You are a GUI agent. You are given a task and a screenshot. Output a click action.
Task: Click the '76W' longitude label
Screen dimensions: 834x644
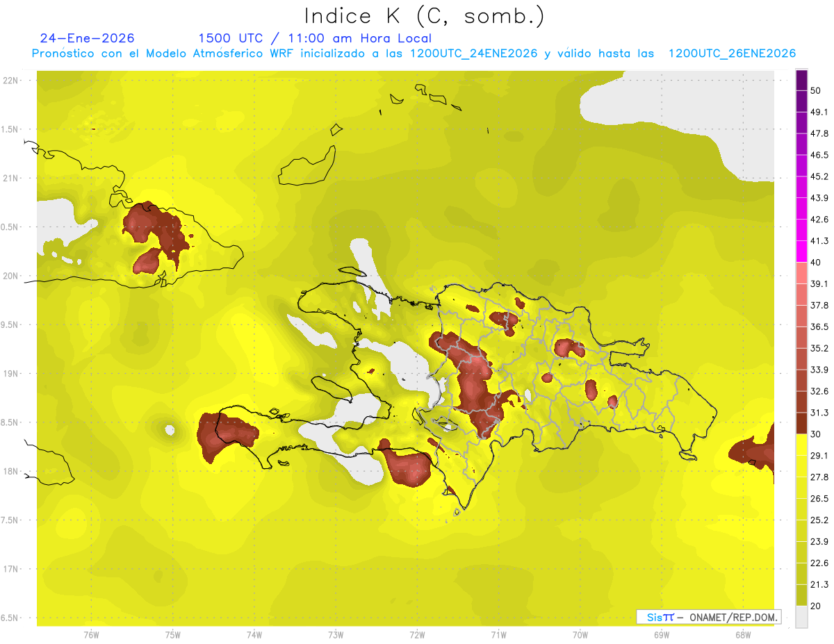point(91,634)
